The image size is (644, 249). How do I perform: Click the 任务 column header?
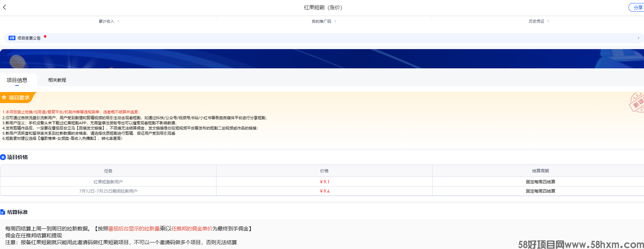(x=108, y=171)
